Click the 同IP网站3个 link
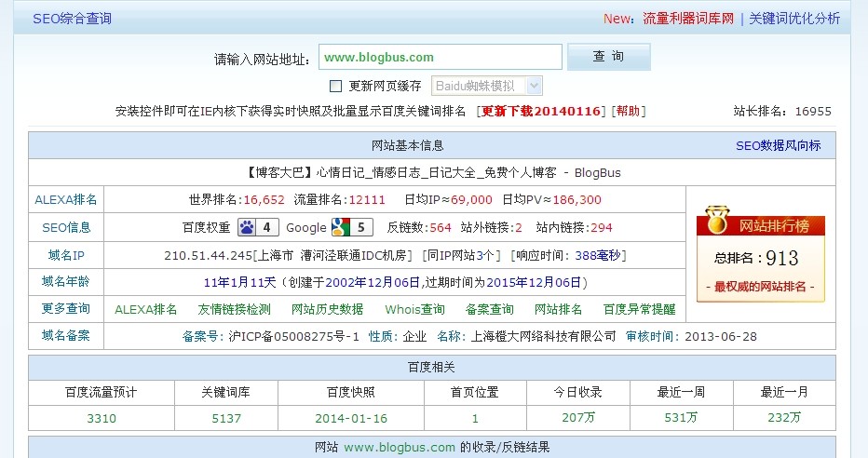The height and width of the screenshot is (458, 868). pyautogui.click(x=461, y=256)
